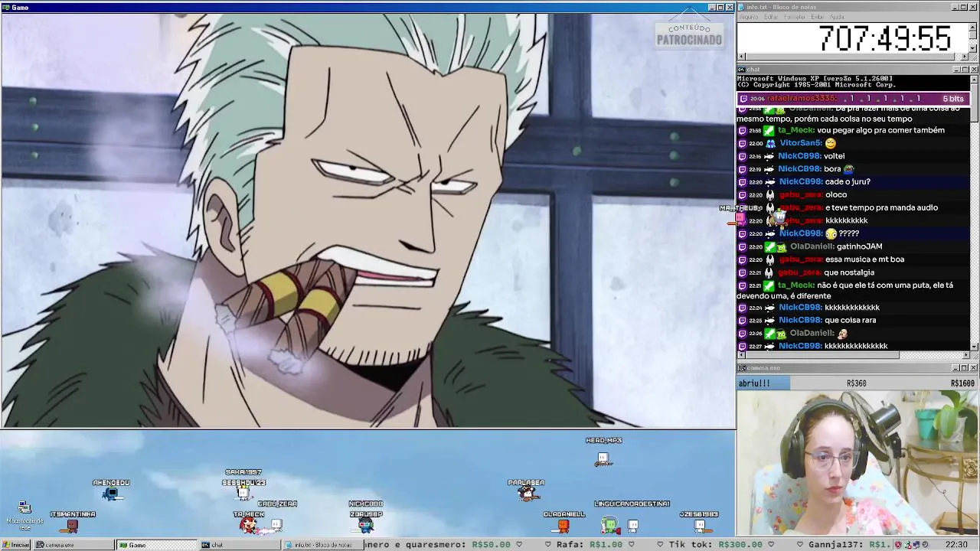Click 'essa musica e mt boa' message

[x=864, y=259]
